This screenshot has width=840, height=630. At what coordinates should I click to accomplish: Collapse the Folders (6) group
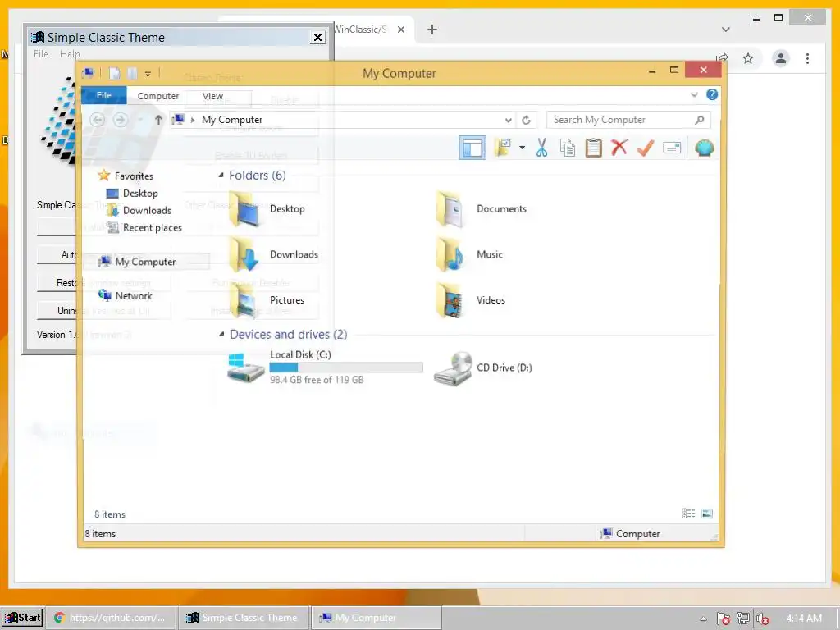[221, 176]
